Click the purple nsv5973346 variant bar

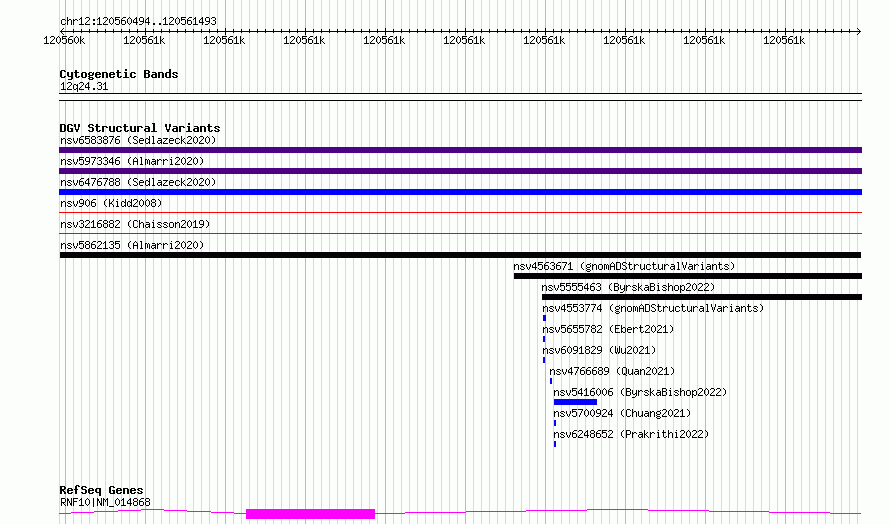460,171
